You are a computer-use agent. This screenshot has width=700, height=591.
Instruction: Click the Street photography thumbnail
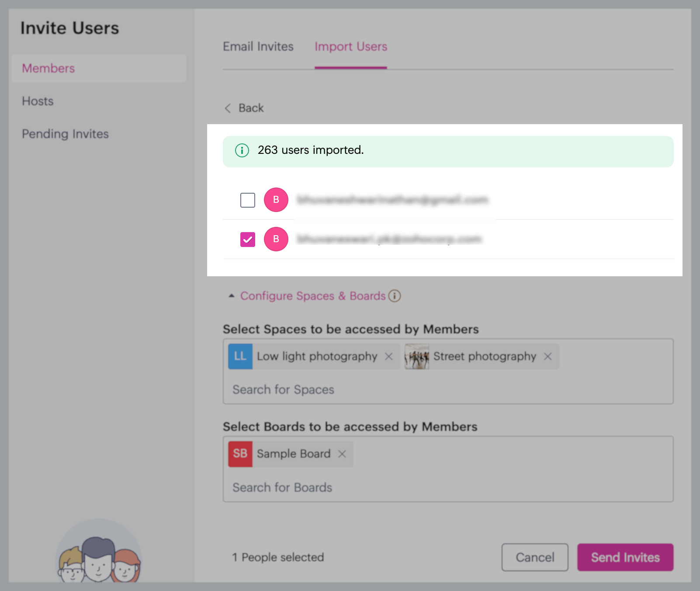pos(417,357)
